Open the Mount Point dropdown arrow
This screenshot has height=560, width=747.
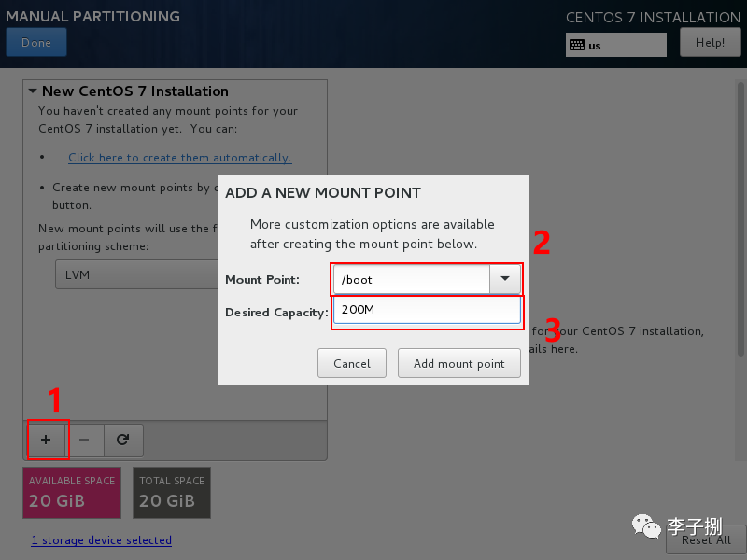click(505, 279)
